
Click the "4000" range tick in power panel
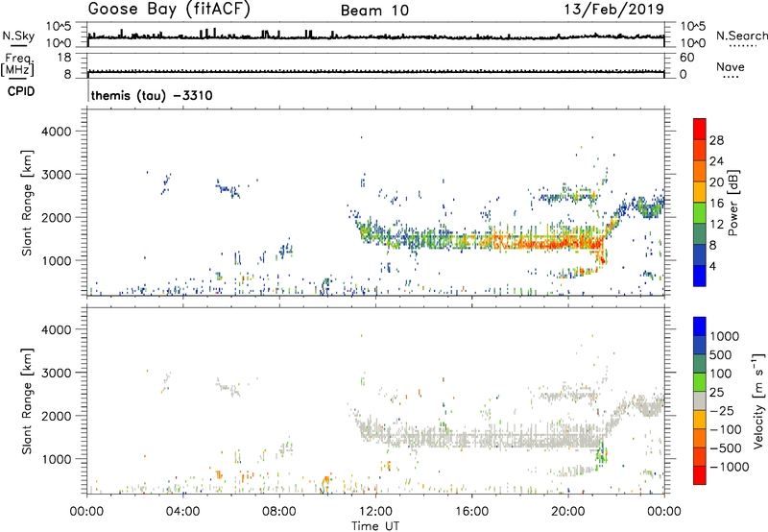(57, 132)
